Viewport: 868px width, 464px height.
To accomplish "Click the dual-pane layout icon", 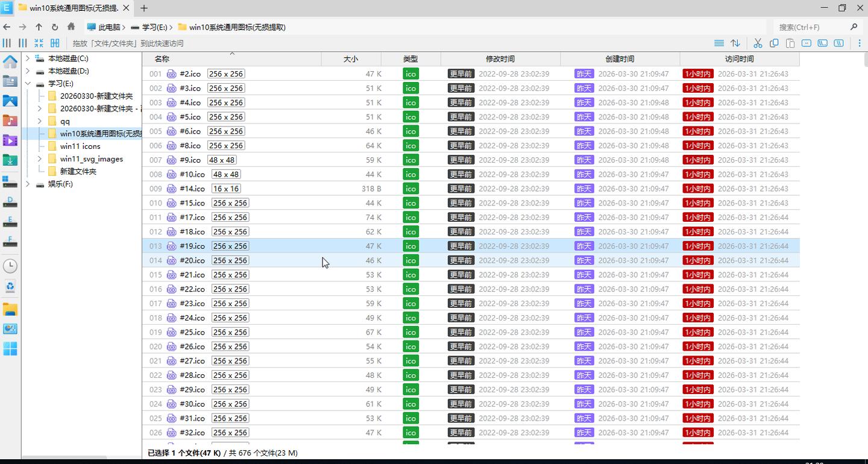I will point(55,43).
